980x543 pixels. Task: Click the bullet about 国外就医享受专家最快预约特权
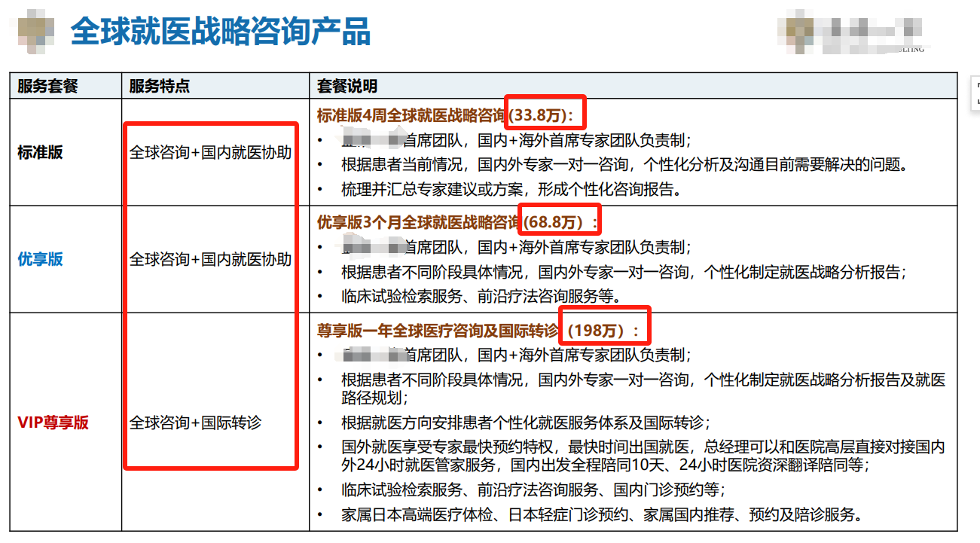(642, 456)
